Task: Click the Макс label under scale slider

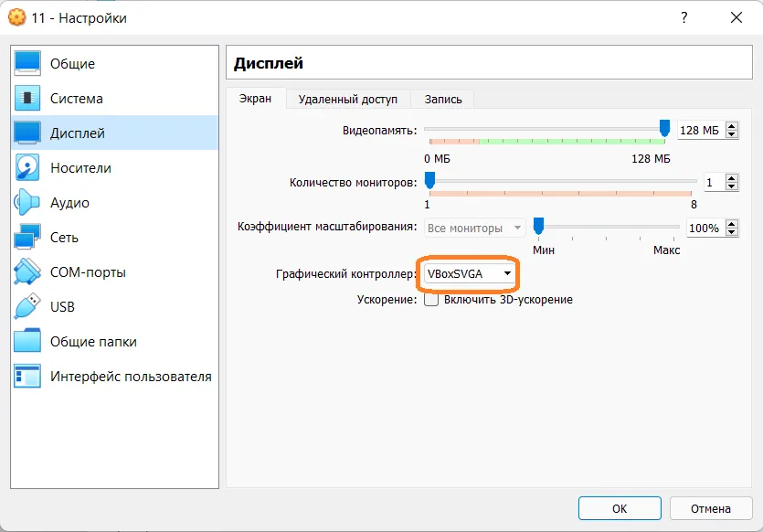Action: point(667,250)
